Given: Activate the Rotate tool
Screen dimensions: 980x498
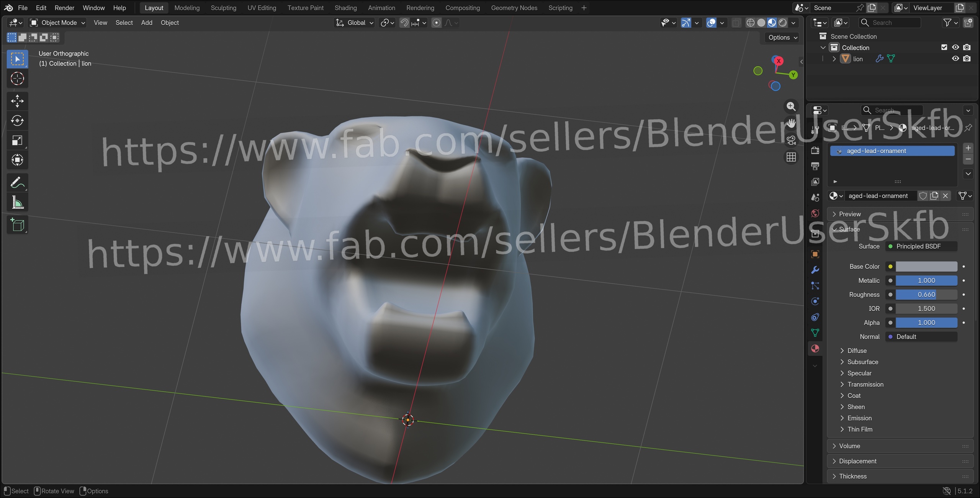Looking at the screenshot, I should tap(17, 121).
